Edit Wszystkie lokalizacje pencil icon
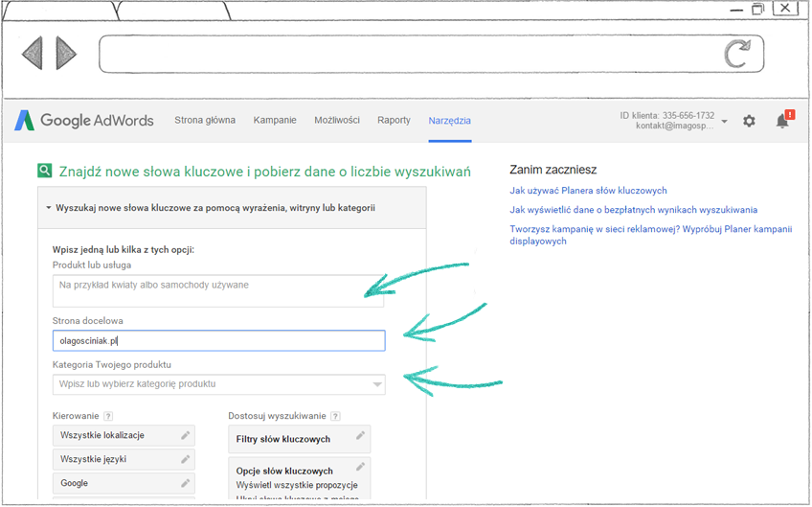Screen dimensions: 812x507 point(186,435)
